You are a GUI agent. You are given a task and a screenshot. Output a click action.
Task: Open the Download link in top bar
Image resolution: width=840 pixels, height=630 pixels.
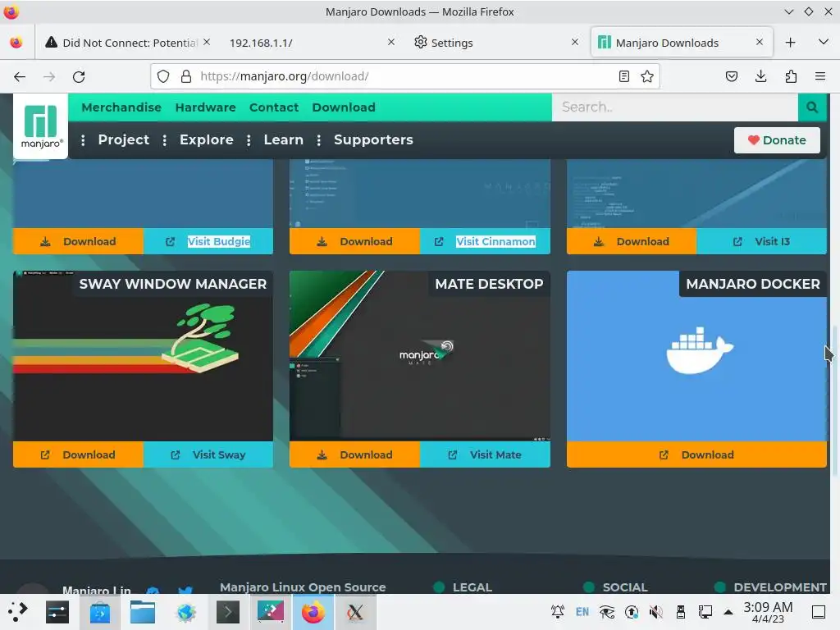344,107
